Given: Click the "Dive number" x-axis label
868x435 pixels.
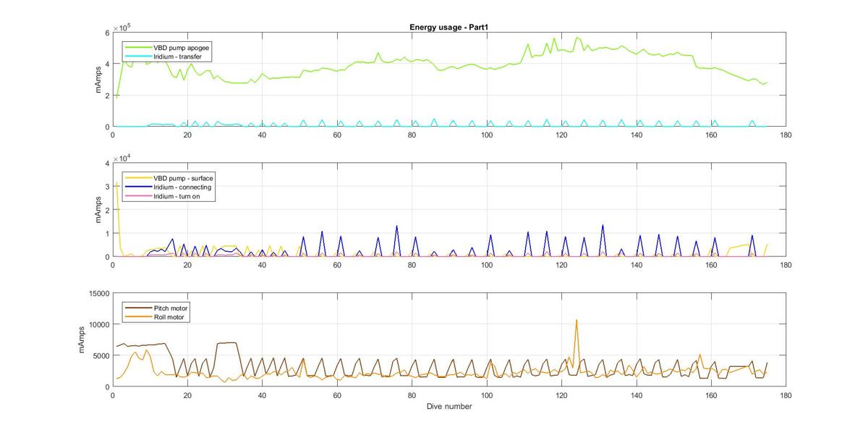Looking at the screenshot, I should point(450,406).
